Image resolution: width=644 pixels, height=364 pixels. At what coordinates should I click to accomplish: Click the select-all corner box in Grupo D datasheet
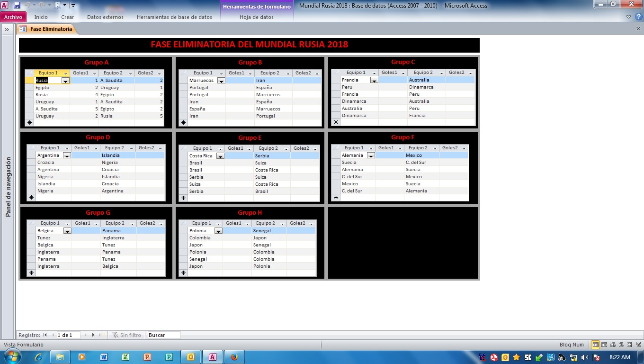(31, 148)
